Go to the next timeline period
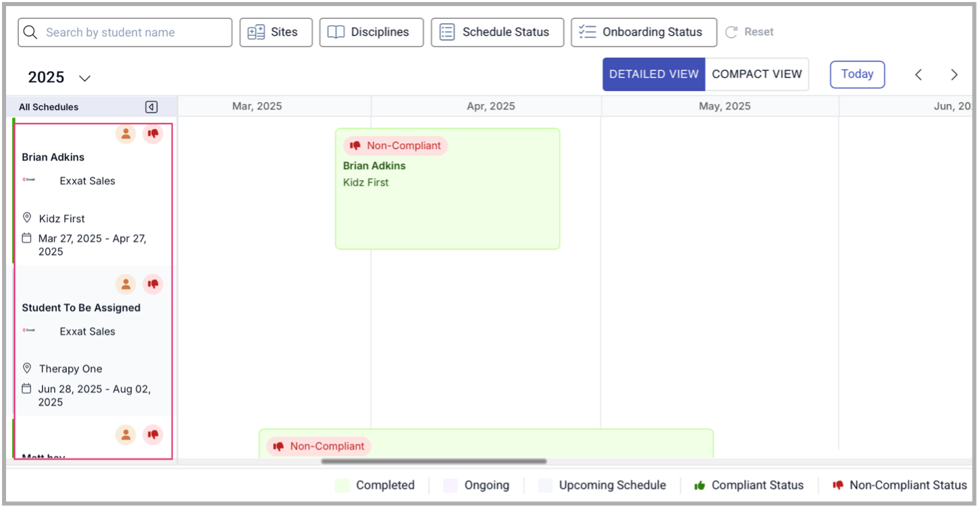 pos(954,75)
